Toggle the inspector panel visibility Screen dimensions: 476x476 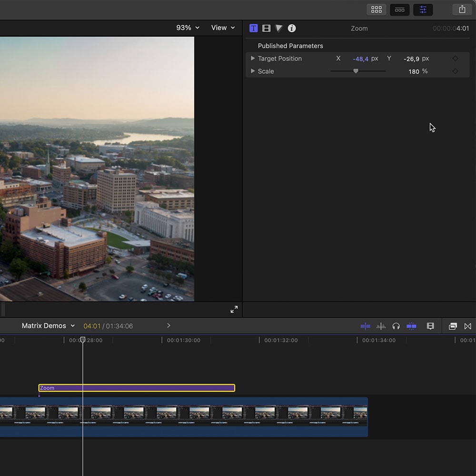coord(423,10)
